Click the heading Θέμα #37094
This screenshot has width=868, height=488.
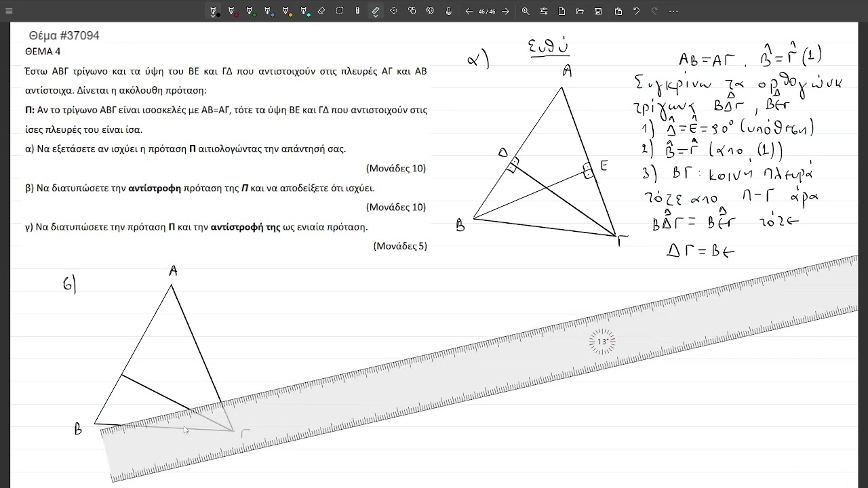coord(64,35)
